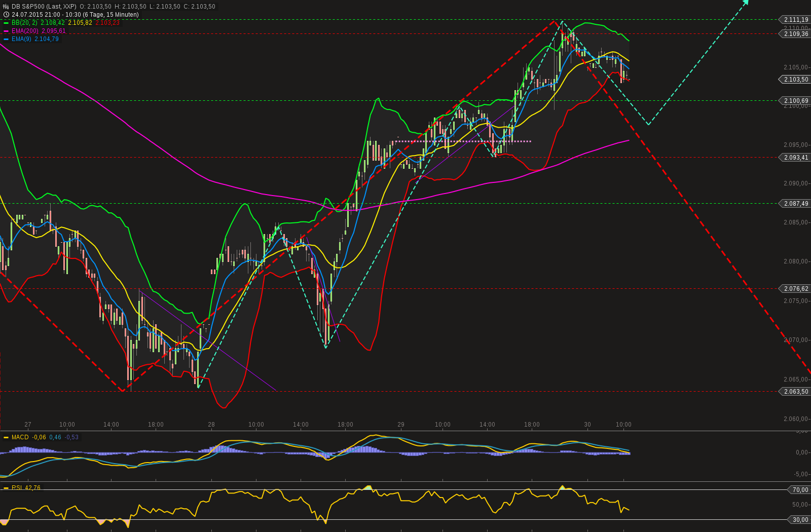The width and height of the screenshot is (811, 532).
Task: Click the 2.093,41 price level marker
Action: click(795, 158)
